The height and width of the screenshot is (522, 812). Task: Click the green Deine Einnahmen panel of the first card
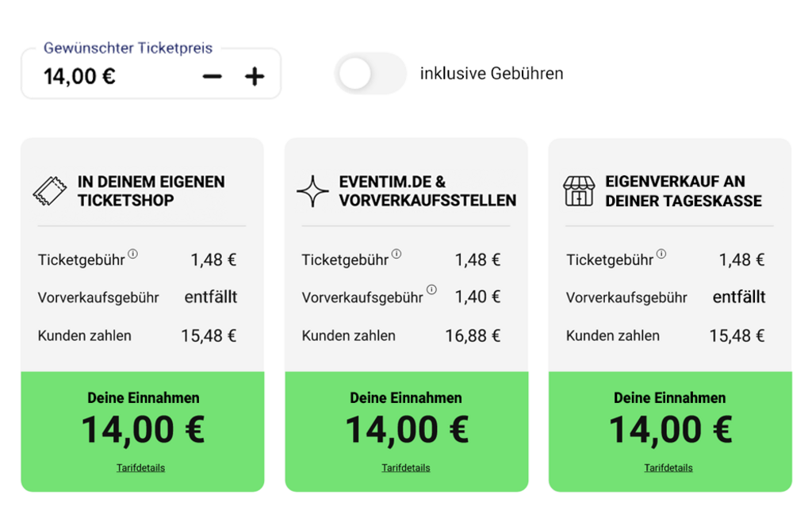point(142,428)
